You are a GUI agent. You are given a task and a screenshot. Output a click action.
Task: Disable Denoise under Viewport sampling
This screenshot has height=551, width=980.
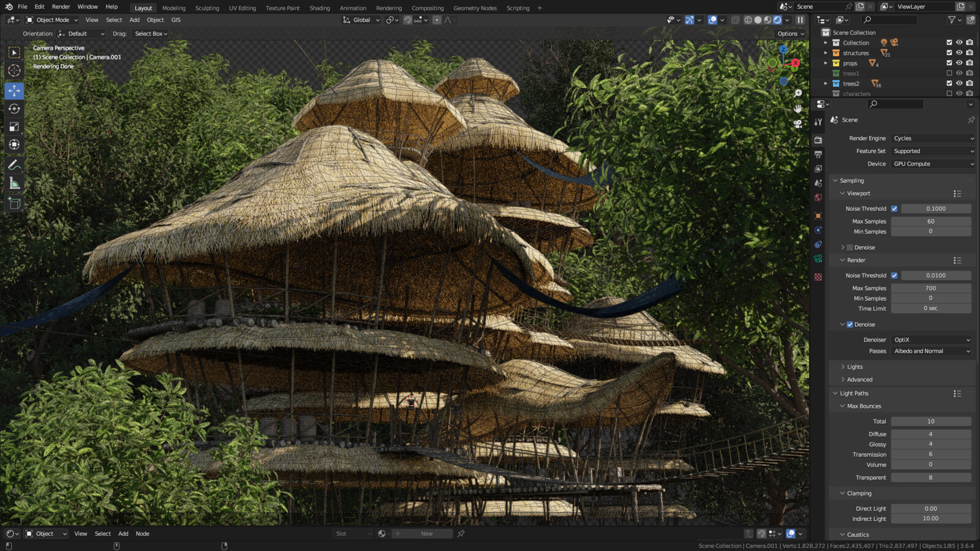pos(850,247)
